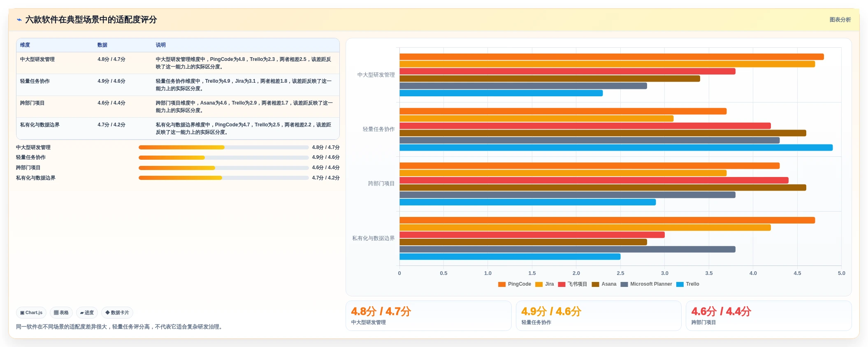Click the 私有化与数据边界 progress bar
Screen dimensions: 868x347
click(x=223, y=178)
